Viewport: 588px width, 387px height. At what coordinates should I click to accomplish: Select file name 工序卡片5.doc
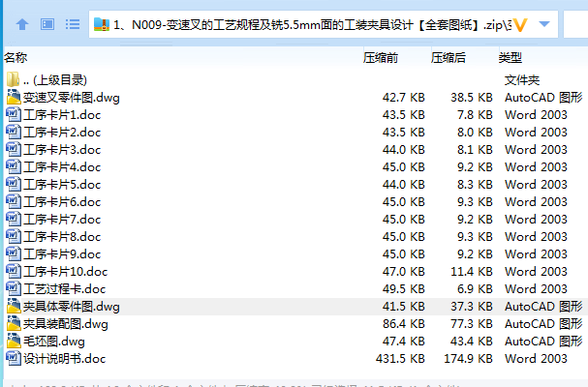click(62, 185)
